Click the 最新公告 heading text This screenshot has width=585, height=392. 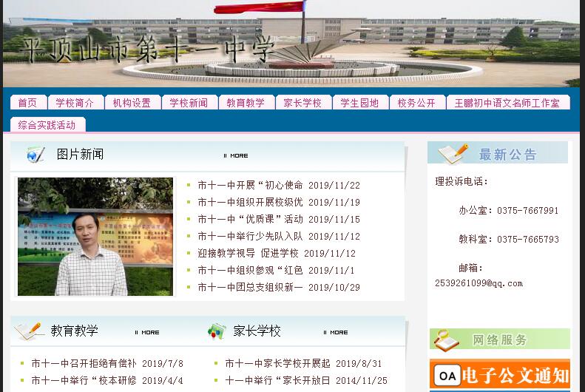click(508, 155)
